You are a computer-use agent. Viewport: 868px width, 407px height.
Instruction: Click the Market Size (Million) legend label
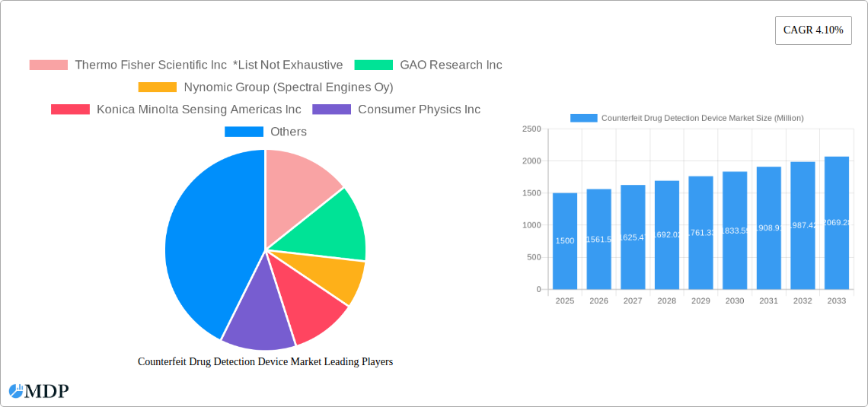pos(703,118)
